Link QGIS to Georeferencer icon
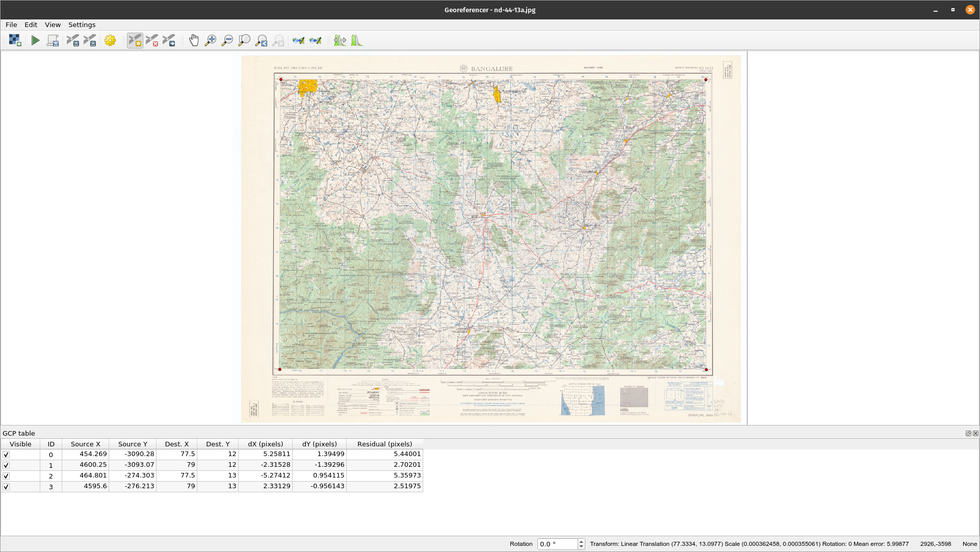Viewport: 980px width, 552px height. [x=315, y=40]
